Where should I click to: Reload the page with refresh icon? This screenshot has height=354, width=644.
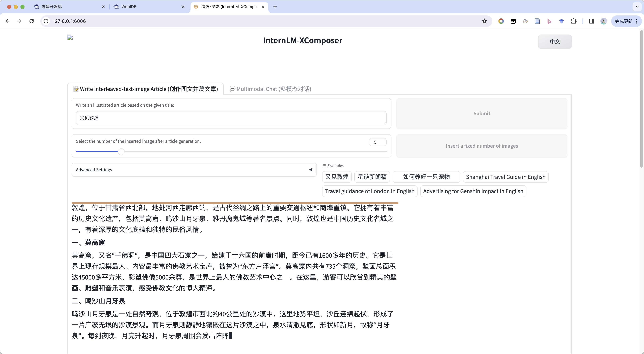32,21
